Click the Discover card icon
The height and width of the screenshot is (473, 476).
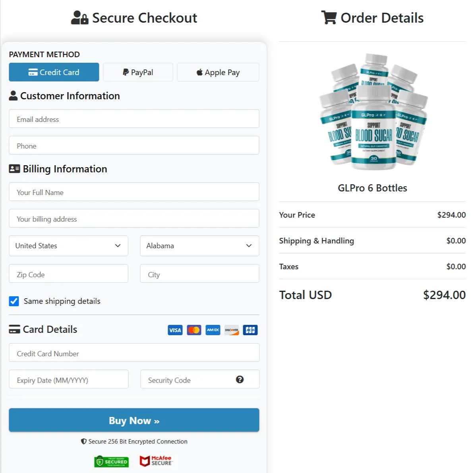[x=231, y=330]
